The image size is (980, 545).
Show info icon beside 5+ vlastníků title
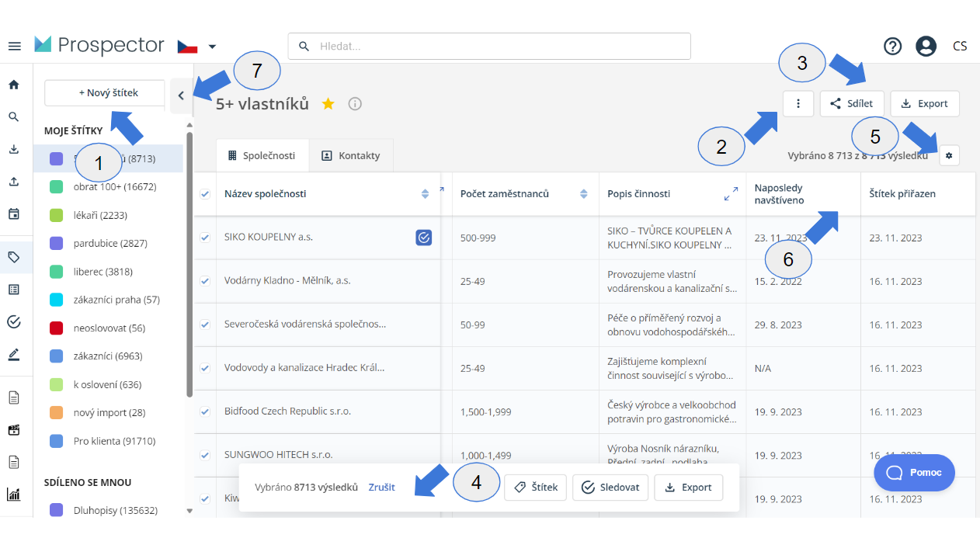(x=355, y=103)
